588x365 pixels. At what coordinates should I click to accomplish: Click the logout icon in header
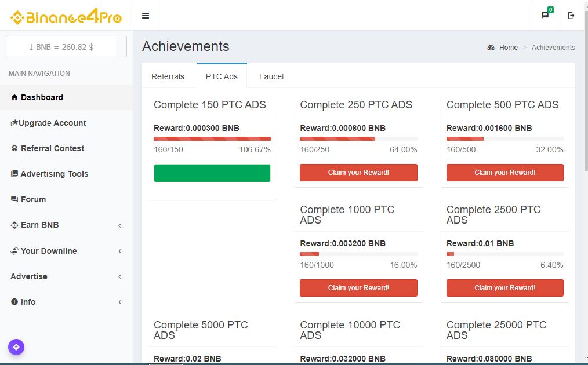(571, 16)
